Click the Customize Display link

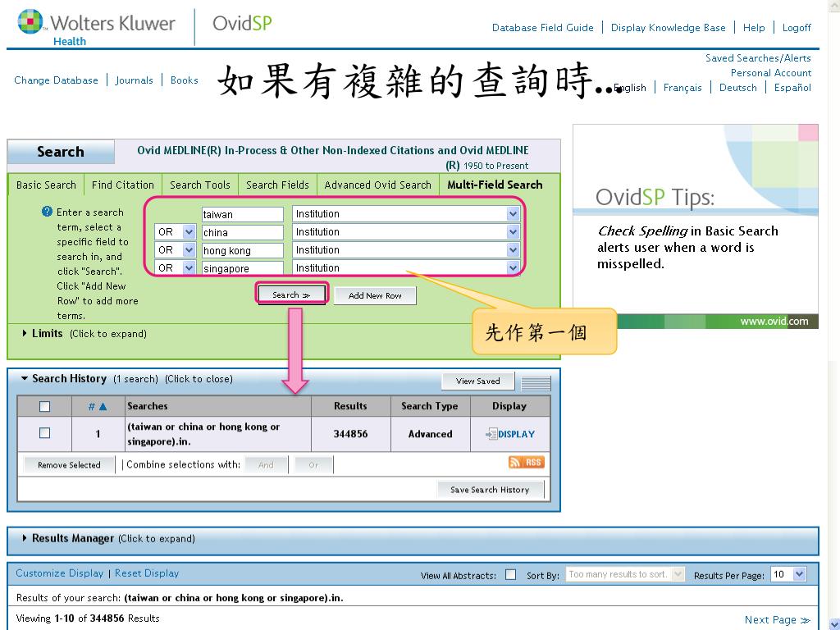point(59,573)
